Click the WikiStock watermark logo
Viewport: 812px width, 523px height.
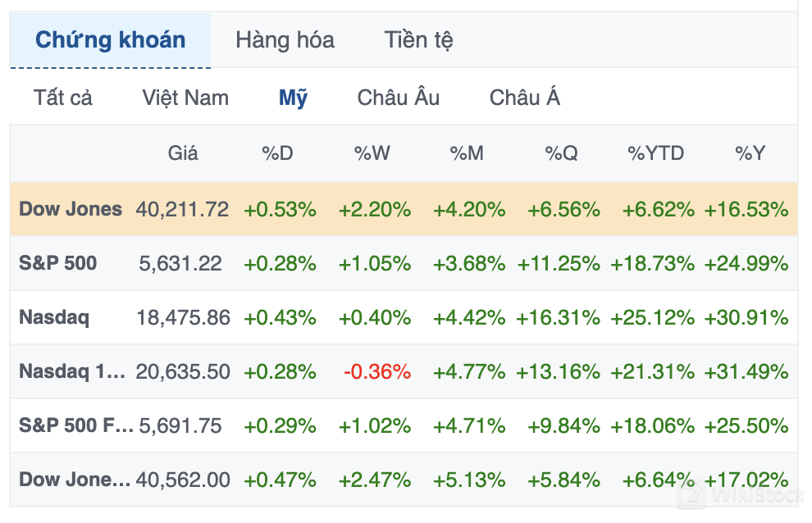pos(738,496)
